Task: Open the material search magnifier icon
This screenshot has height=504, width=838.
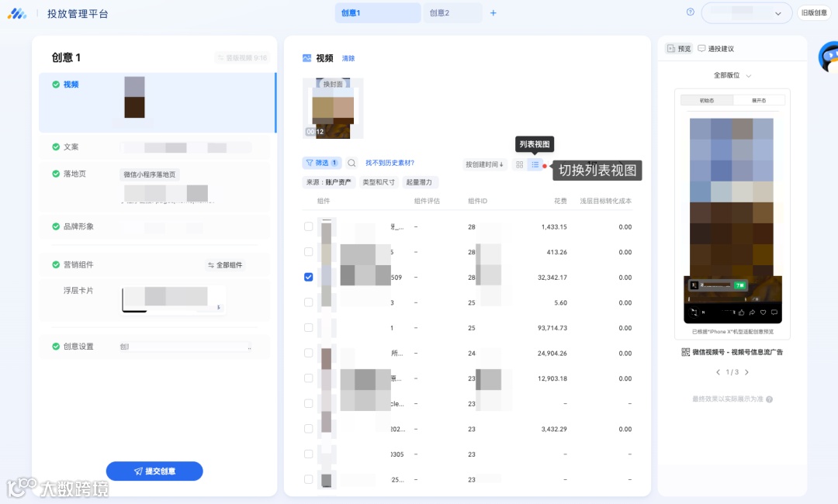Action: [x=351, y=163]
